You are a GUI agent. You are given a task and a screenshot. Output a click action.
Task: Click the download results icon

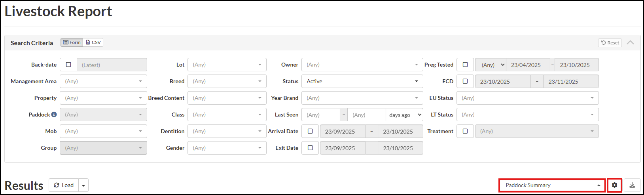click(x=632, y=185)
